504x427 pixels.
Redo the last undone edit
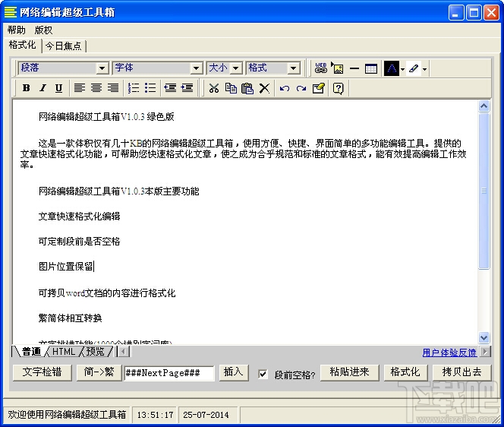(x=301, y=88)
